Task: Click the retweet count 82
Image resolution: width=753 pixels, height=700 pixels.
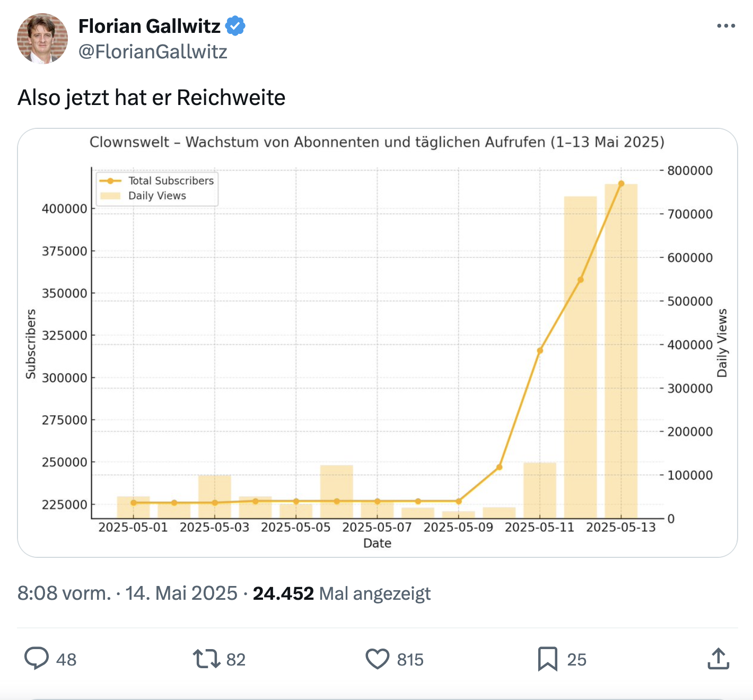Action: pos(236,660)
